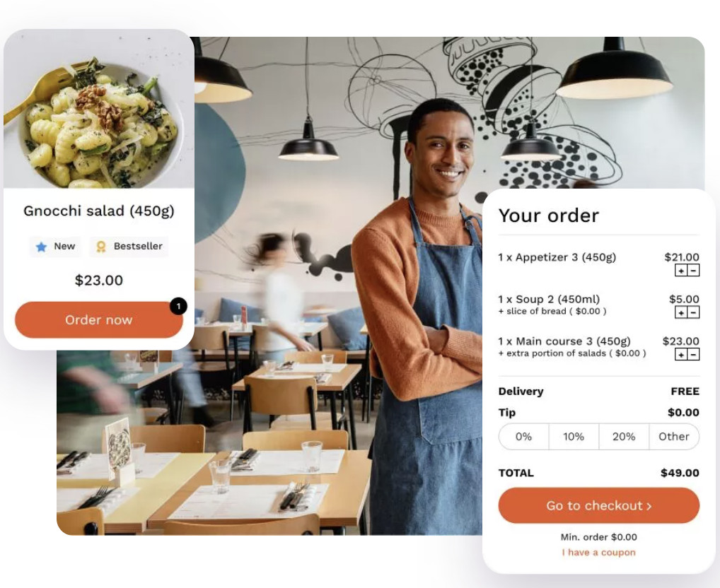Increase Appetizer 3 quantity with plus

[681, 271]
